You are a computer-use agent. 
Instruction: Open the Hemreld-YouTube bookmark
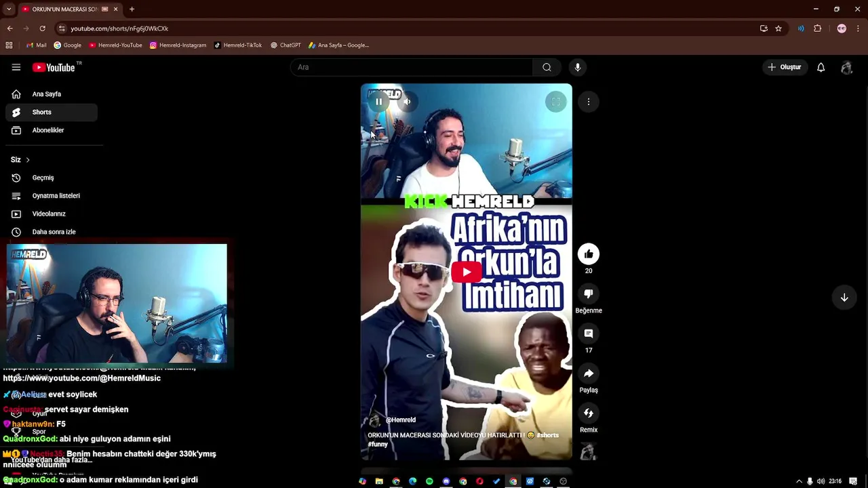(x=115, y=45)
